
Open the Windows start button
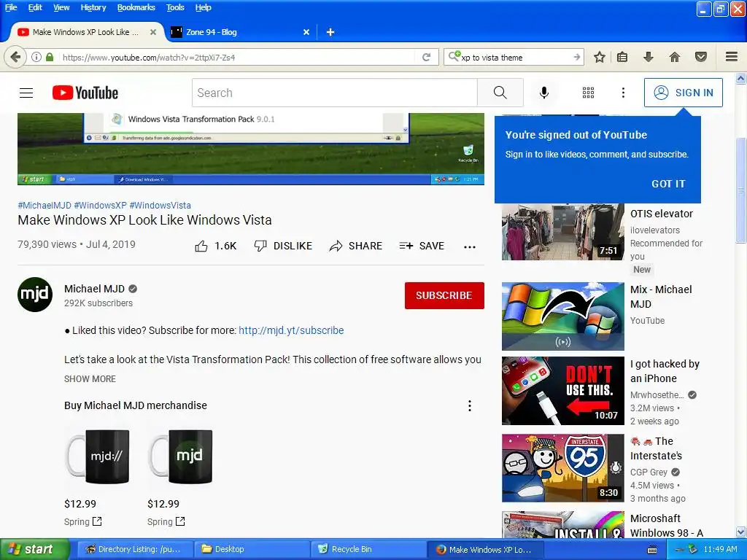[x=34, y=550]
